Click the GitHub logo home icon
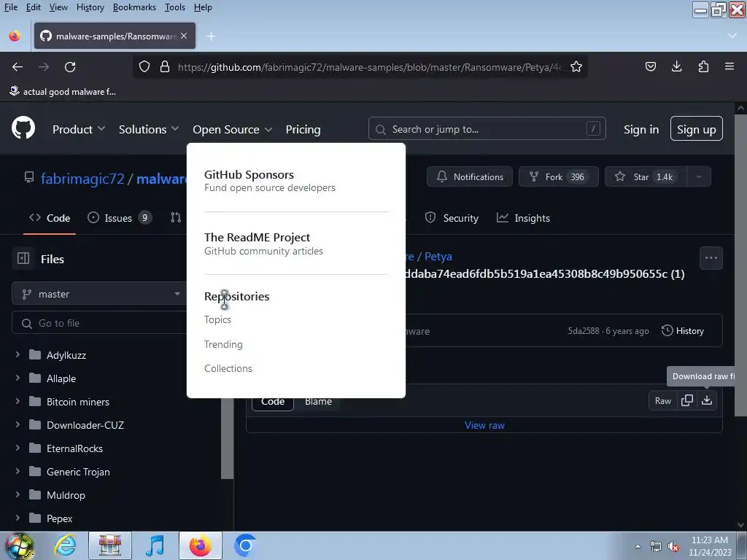This screenshot has width=747, height=560. (x=23, y=128)
